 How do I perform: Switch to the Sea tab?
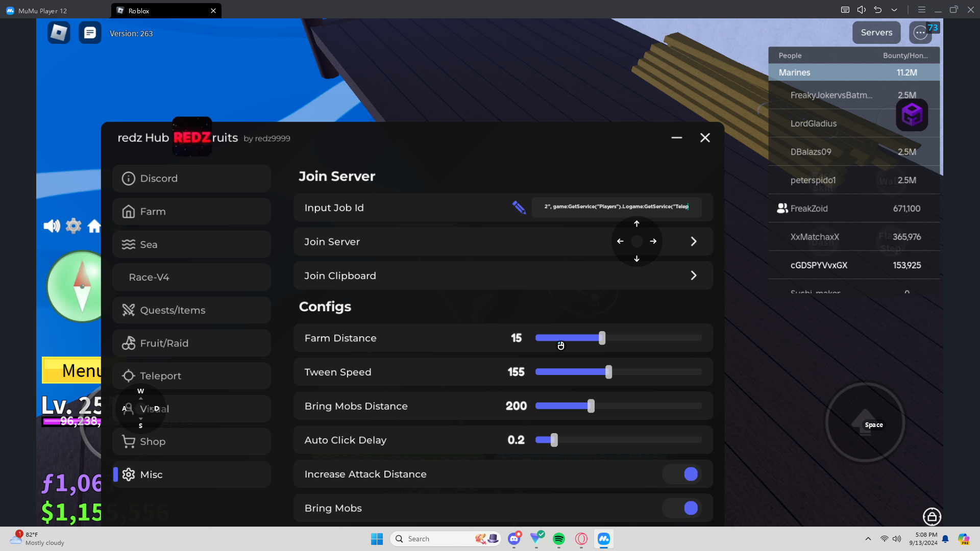click(191, 244)
